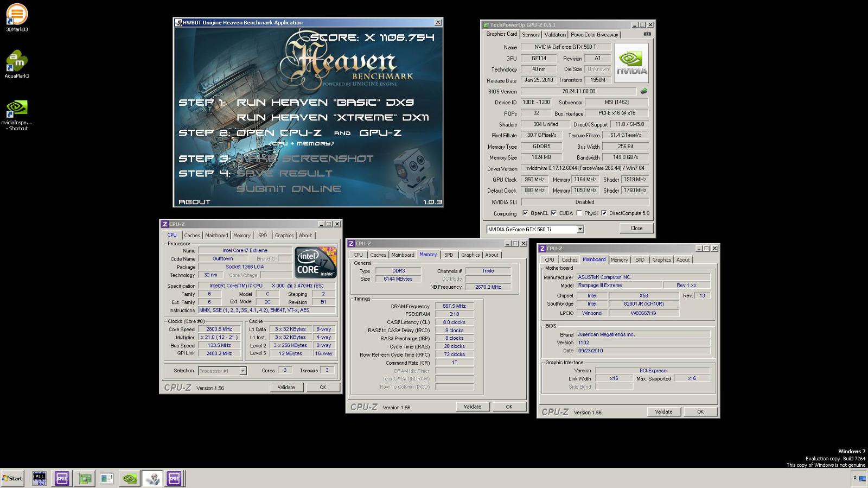Click the GPU-Z title bar icon
Viewport: 868px width, 488px height.
click(x=486, y=24)
